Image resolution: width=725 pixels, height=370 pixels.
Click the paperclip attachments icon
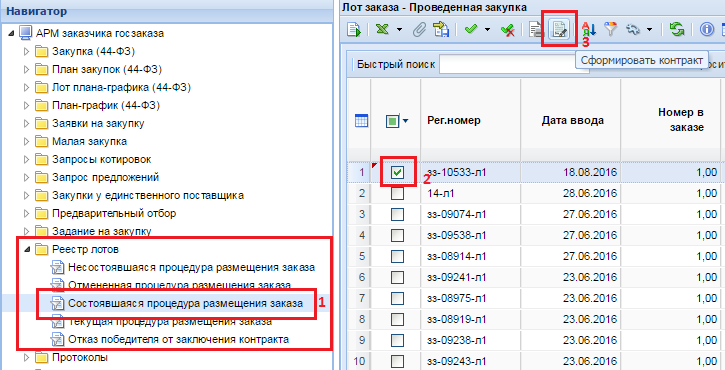pyautogui.click(x=419, y=30)
